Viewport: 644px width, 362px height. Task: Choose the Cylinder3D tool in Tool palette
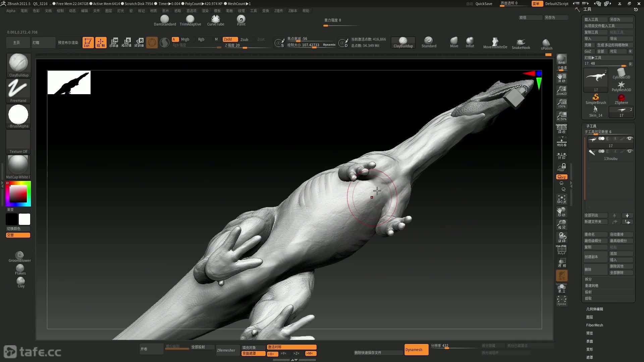pos(621,73)
